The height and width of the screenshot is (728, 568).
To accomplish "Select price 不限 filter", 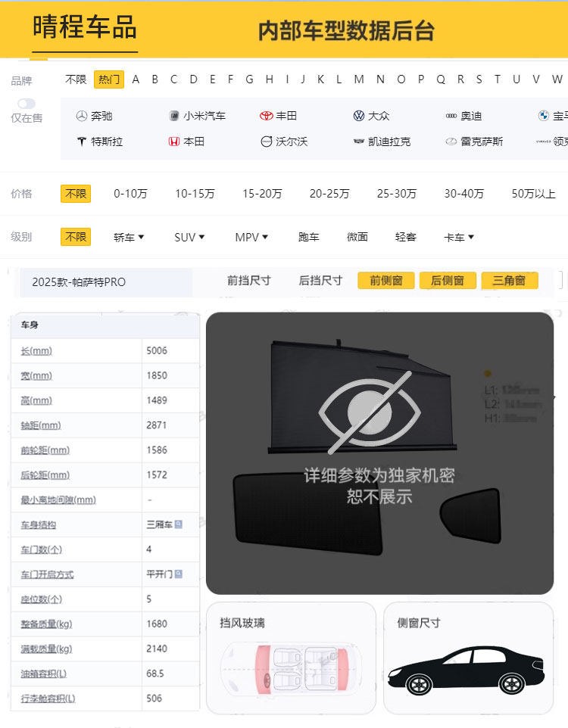I will pos(76,194).
